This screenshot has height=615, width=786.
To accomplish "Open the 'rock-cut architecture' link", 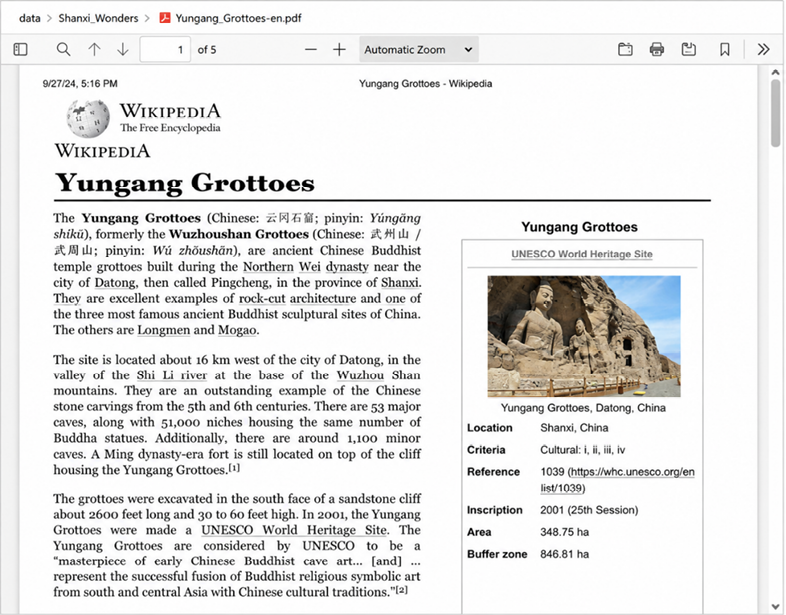I will click(297, 299).
